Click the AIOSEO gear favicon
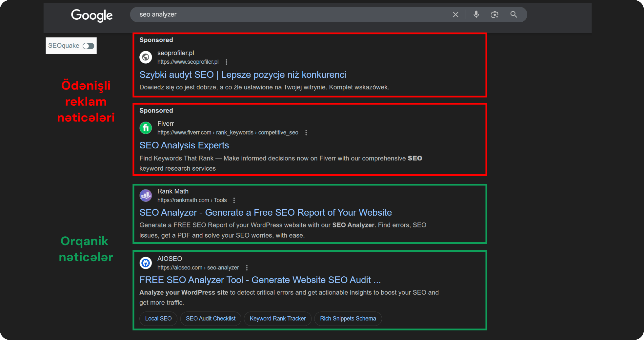644x340 pixels. [146, 263]
